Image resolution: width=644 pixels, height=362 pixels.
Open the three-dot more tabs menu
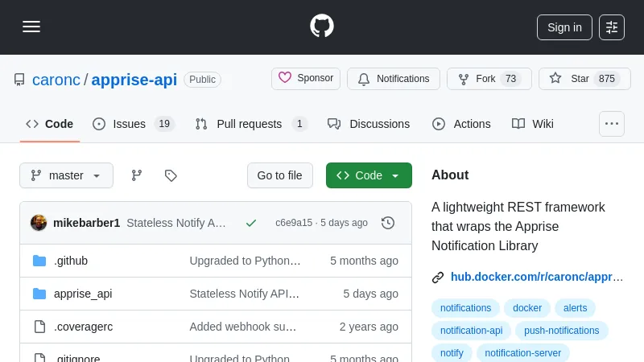point(612,124)
